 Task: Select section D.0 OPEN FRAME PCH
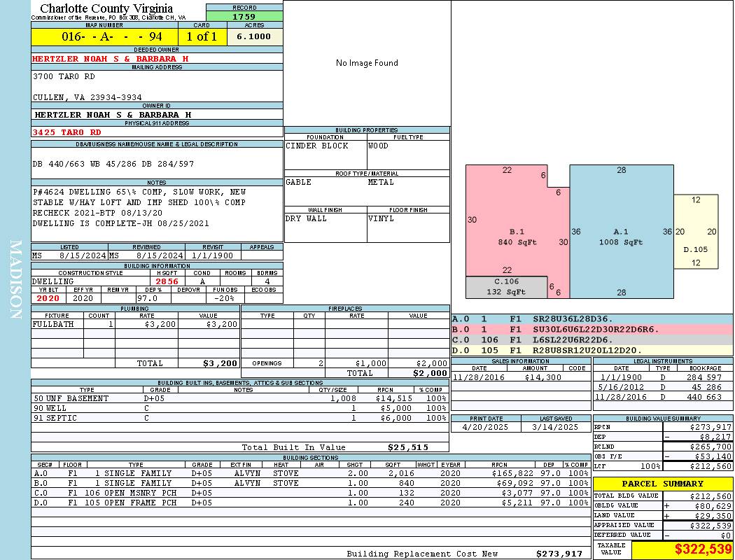[311, 503]
